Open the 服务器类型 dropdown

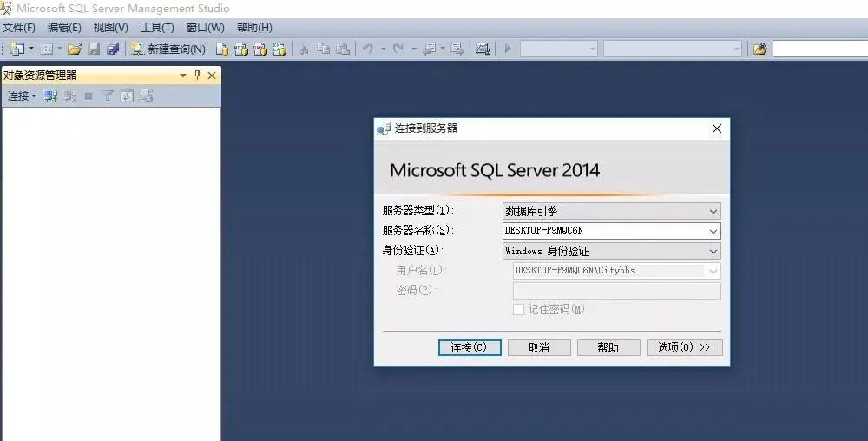(x=612, y=211)
